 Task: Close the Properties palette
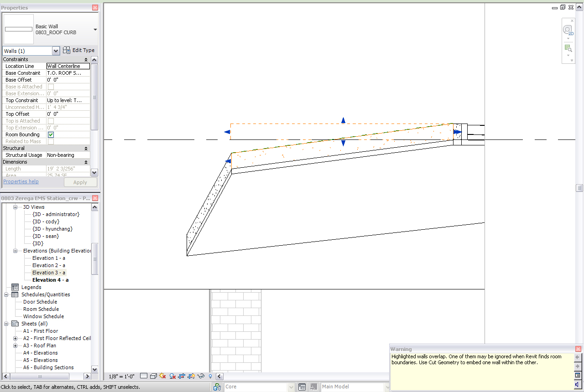95,8
